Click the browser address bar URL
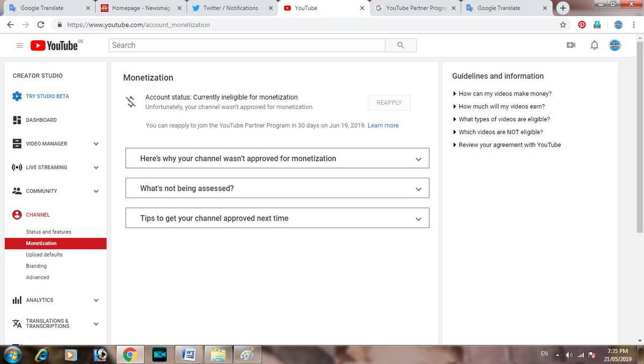Image resolution: width=644 pixels, height=364 pixels. pyautogui.click(x=138, y=25)
